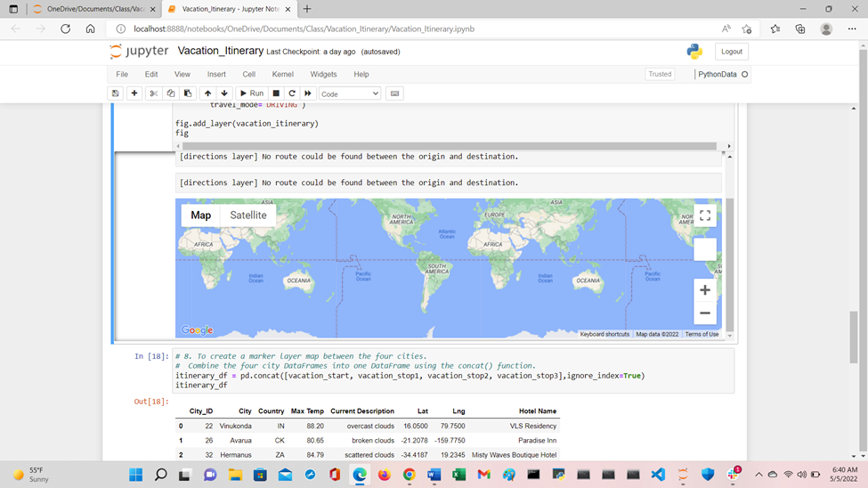Save notebook with the floppy disk icon
This screenshot has width=868, height=488.
[115, 94]
